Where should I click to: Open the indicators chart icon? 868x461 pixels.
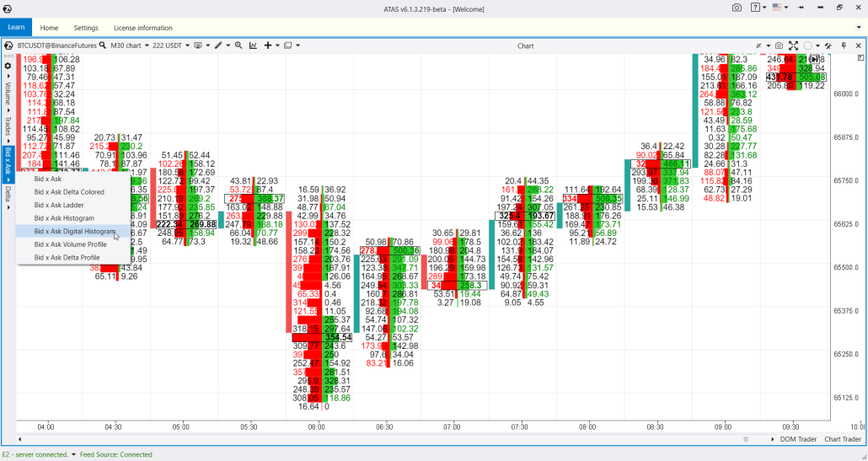(254, 46)
